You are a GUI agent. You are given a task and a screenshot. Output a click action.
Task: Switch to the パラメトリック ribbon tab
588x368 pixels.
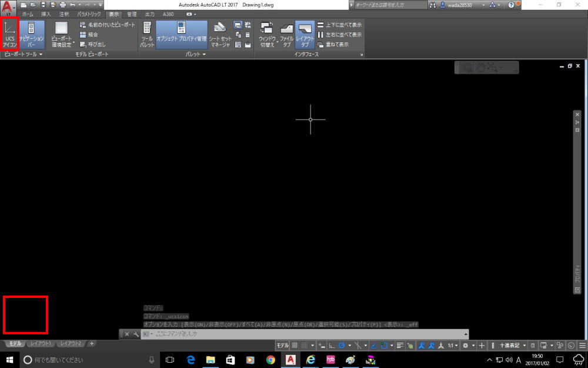[x=89, y=14]
